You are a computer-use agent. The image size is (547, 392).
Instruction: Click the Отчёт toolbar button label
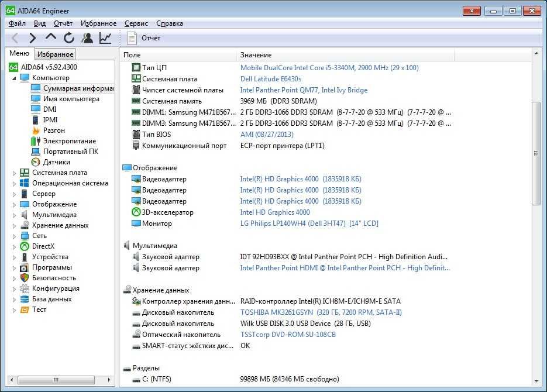pyautogui.click(x=151, y=38)
